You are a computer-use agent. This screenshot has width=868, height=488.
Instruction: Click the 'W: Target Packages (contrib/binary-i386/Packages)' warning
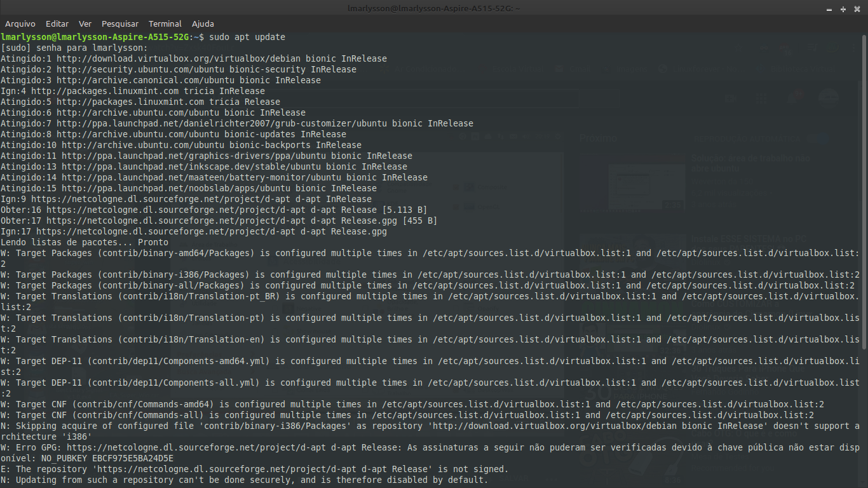[430, 274]
